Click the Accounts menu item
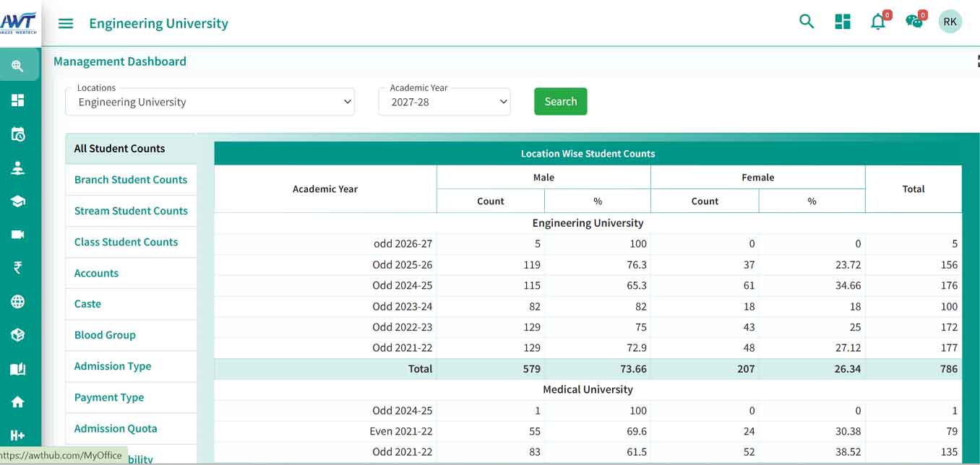The image size is (980, 465). 96,273
